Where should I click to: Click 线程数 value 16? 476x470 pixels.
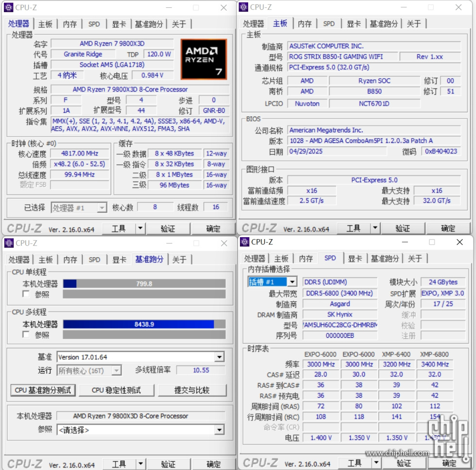(216, 207)
